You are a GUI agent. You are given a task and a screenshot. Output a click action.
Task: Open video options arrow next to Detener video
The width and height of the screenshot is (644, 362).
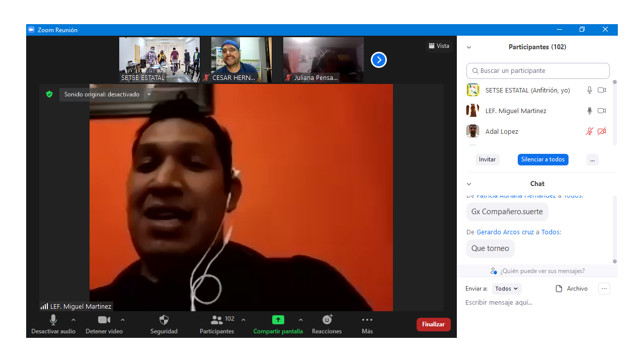pos(123,320)
